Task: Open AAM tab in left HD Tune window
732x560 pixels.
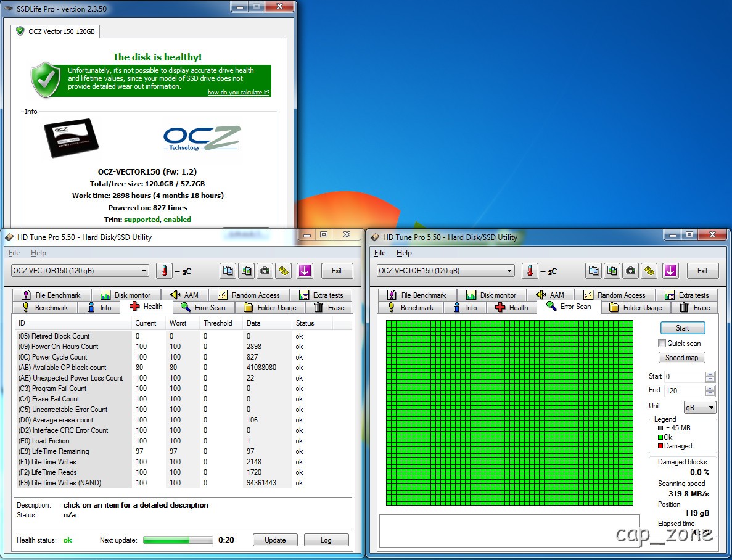Action: pyautogui.click(x=185, y=295)
